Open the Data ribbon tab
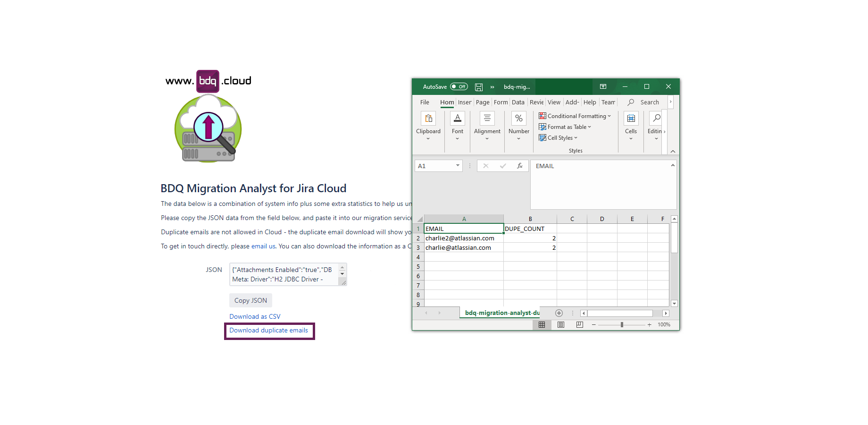 click(518, 102)
